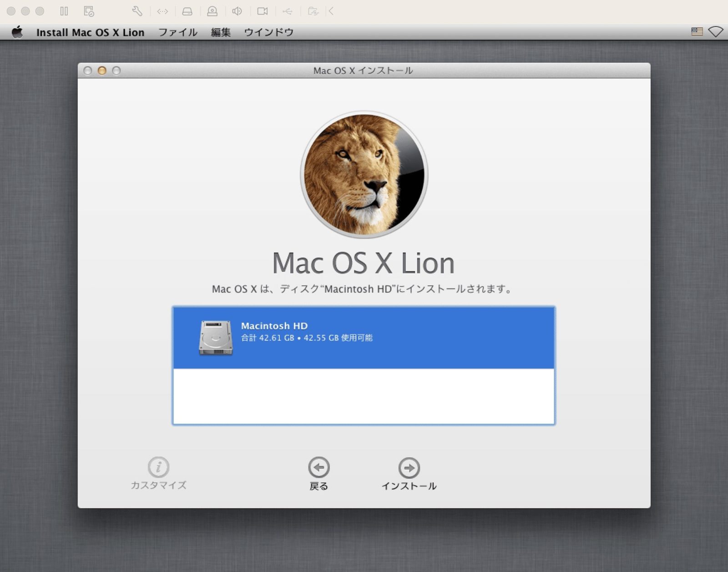Open the snapshots icon in toolbar
The image size is (728, 572).
tap(89, 11)
